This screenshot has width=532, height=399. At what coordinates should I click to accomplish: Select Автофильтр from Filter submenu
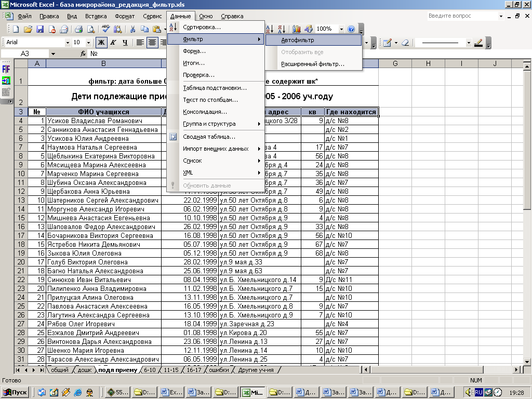pyautogui.click(x=313, y=40)
